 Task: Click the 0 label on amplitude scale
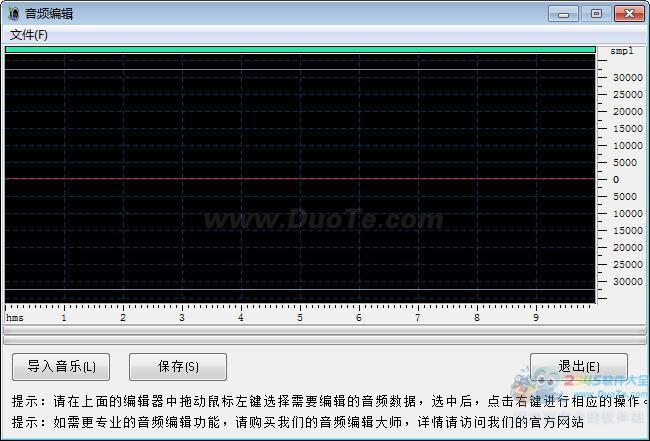[616, 180]
